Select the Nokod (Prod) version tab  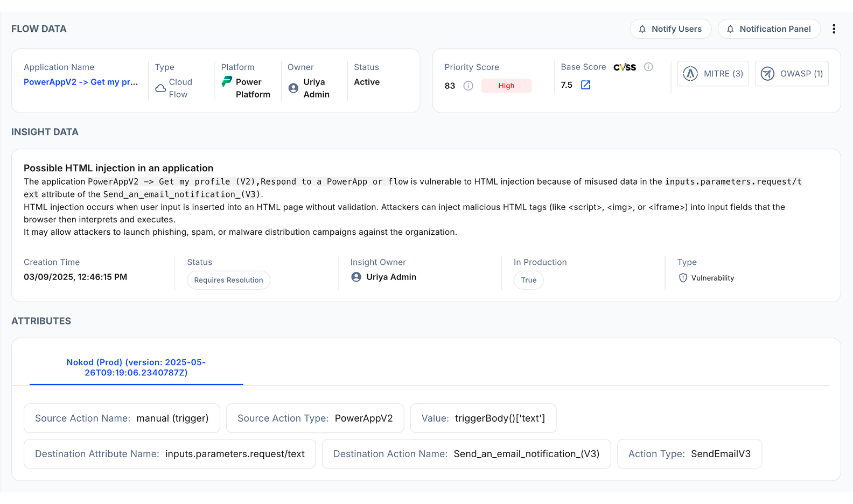(x=136, y=367)
